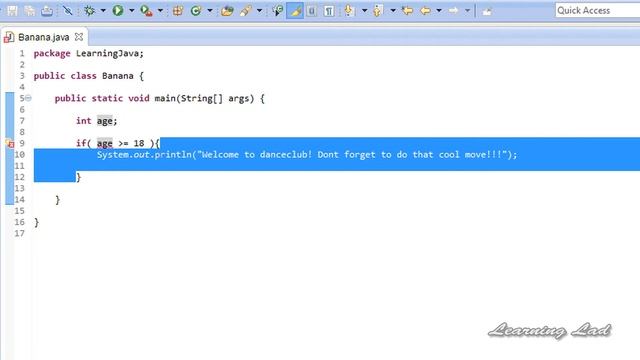Image resolution: width=640 pixels, height=360 pixels.
Task: Click the Forward navigation arrow
Action: [453, 11]
